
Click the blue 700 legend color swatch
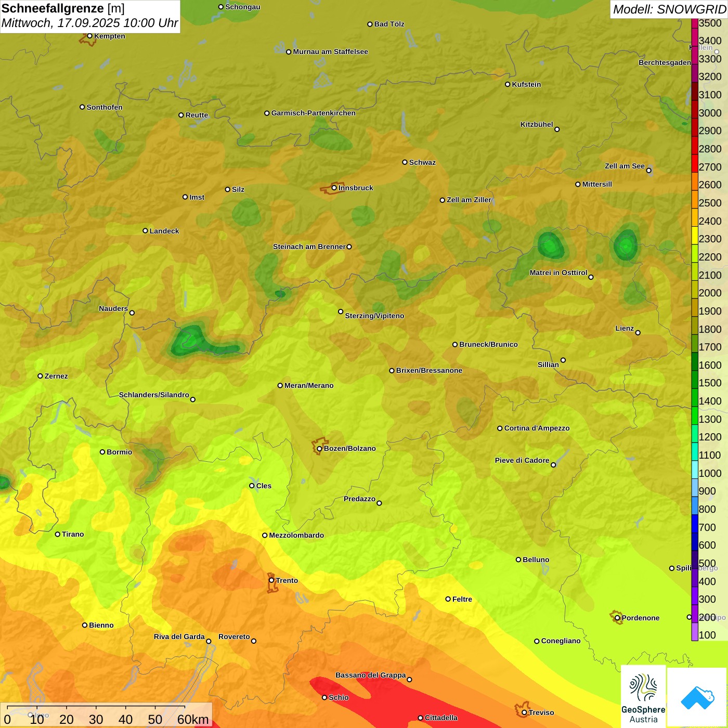point(695,524)
